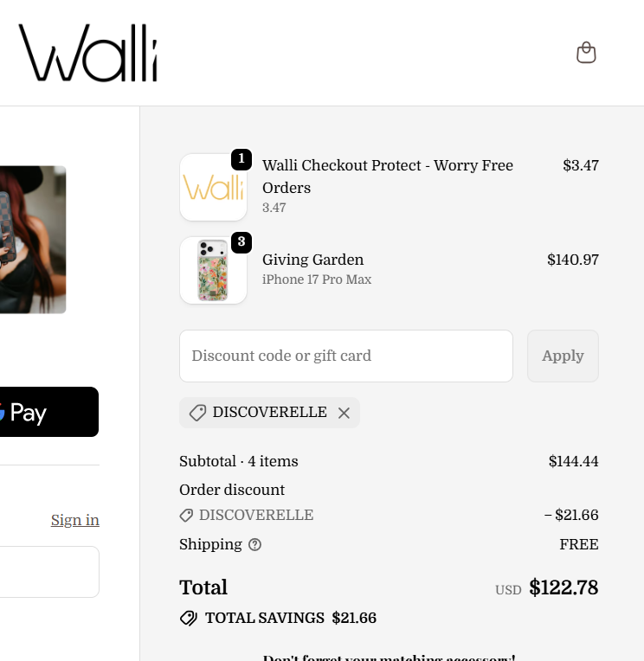This screenshot has height=661, width=644.
Task: Click the product photo on the left
Action: coord(33,240)
